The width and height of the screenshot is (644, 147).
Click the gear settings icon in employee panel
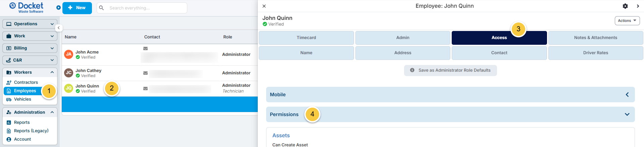coord(625,6)
